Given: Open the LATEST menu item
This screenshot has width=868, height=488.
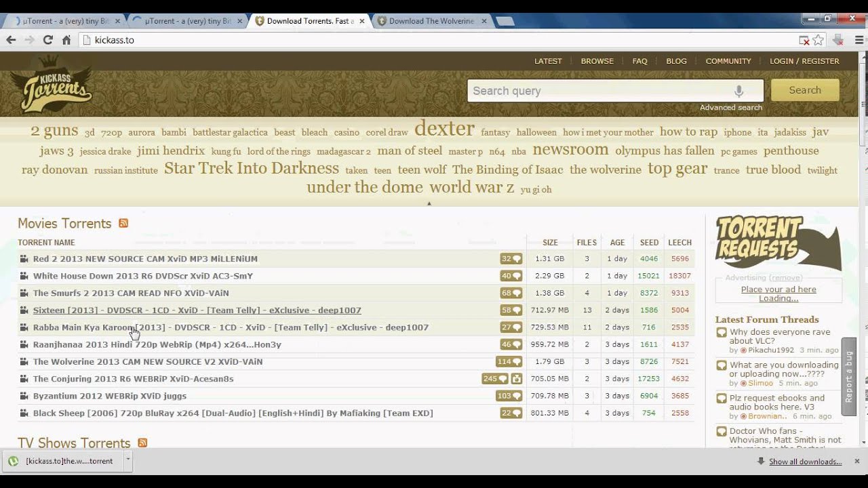Looking at the screenshot, I should pyautogui.click(x=548, y=61).
